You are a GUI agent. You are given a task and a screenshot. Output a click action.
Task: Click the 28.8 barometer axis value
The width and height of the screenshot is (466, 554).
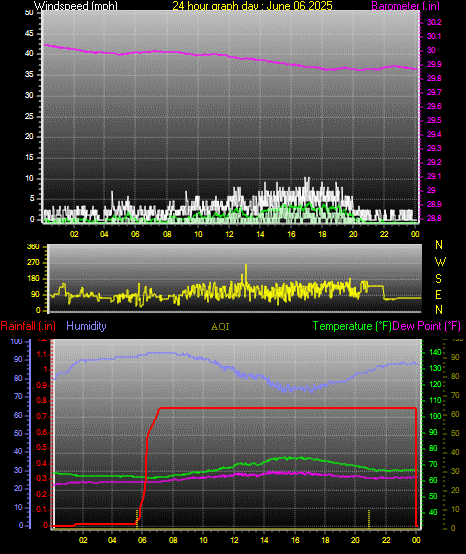click(x=434, y=218)
